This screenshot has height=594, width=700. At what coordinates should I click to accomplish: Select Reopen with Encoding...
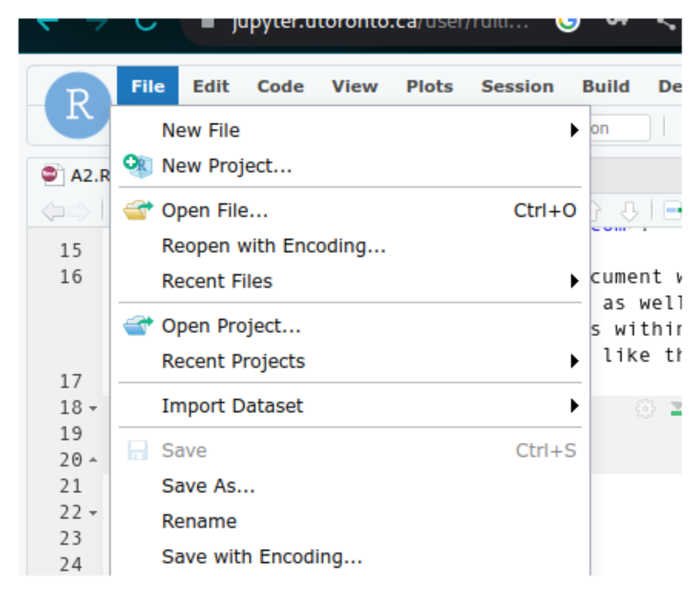pos(350,246)
